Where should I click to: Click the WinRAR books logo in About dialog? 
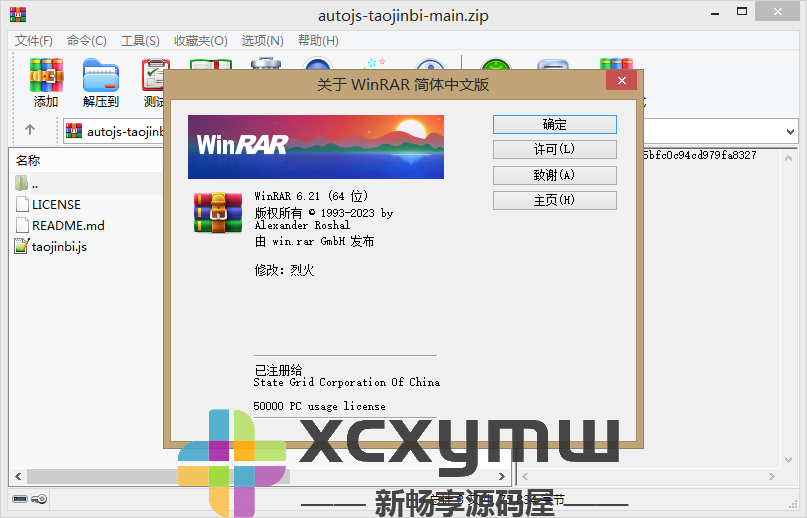(x=218, y=213)
